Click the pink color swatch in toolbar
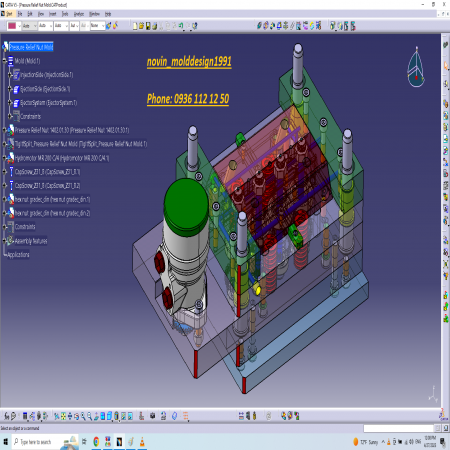Image resolution: width=450 pixels, height=450 pixels. tap(12, 26)
